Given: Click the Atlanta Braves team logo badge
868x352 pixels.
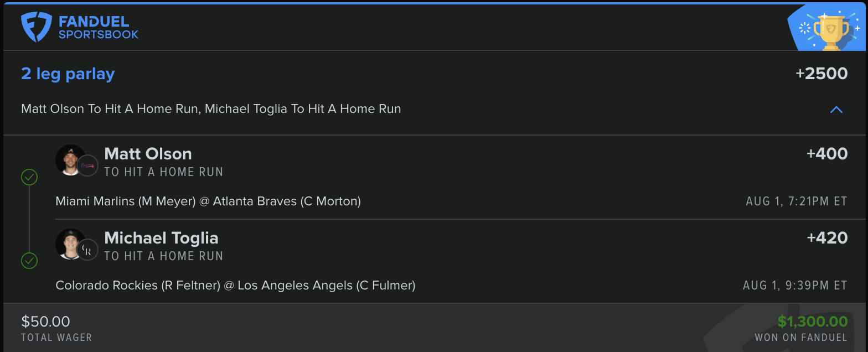Looking at the screenshot, I should pyautogui.click(x=87, y=165).
